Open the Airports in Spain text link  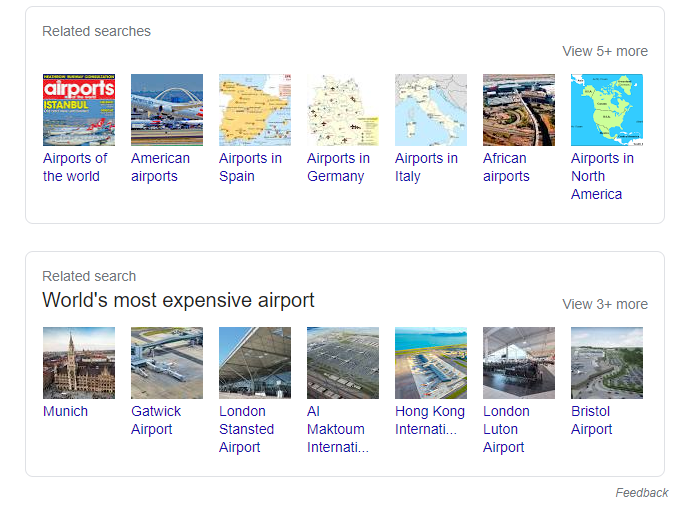tap(250, 167)
